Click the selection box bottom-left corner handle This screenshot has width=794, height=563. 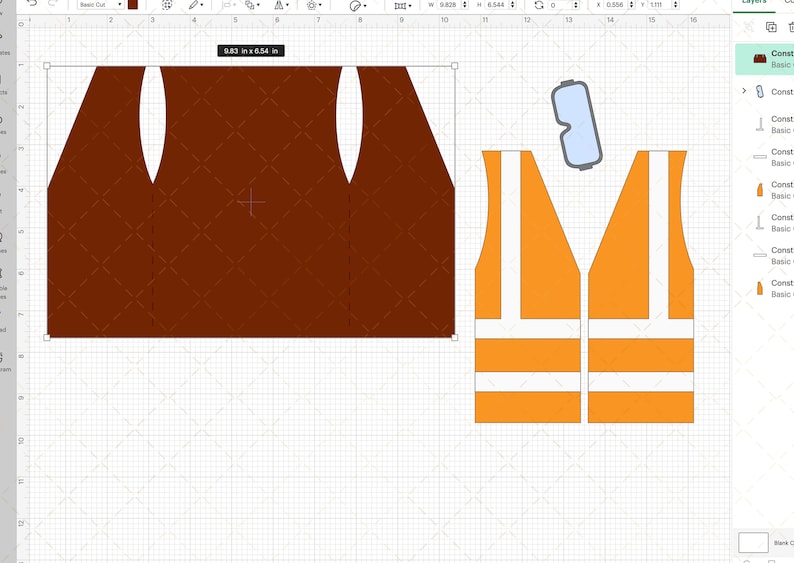(47, 338)
